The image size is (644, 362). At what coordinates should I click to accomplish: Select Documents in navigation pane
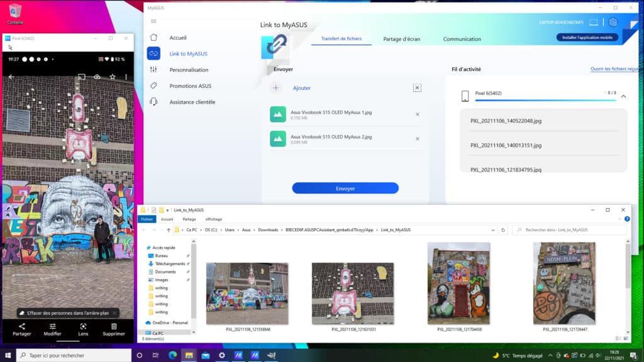coord(165,271)
